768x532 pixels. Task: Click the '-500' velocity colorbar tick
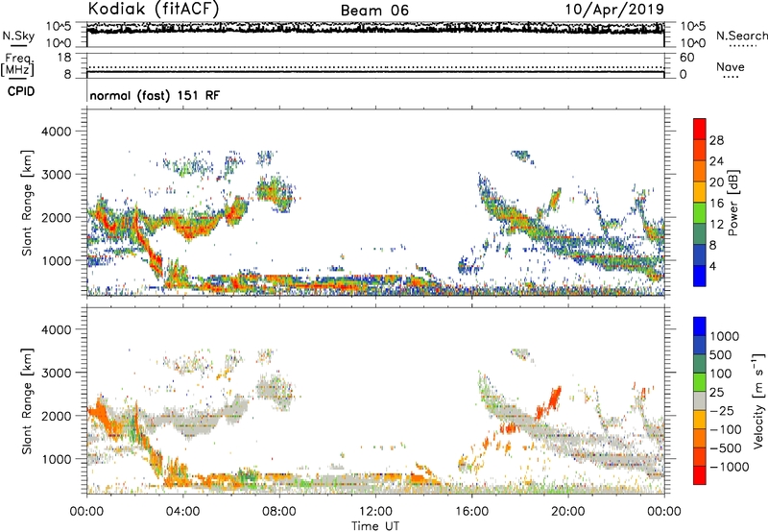726,447
